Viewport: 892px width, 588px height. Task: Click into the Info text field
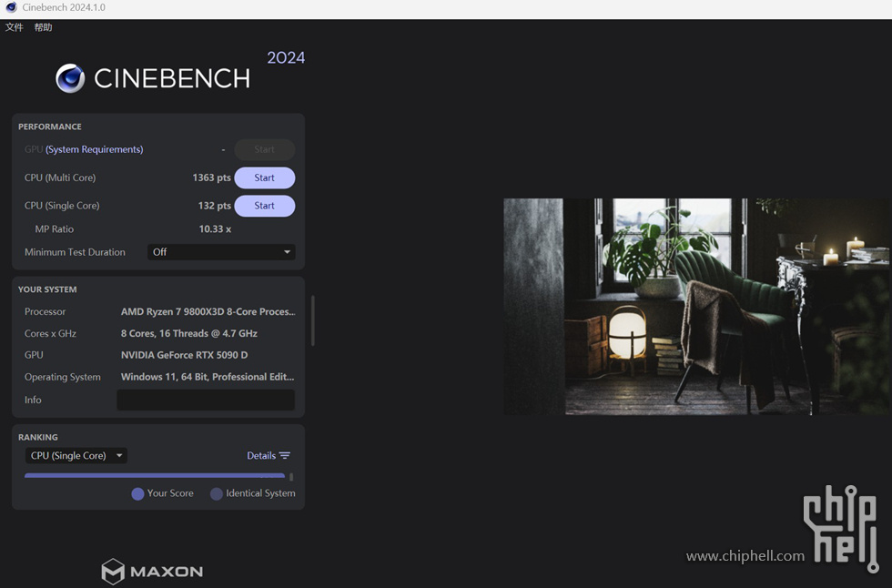point(206,400)
